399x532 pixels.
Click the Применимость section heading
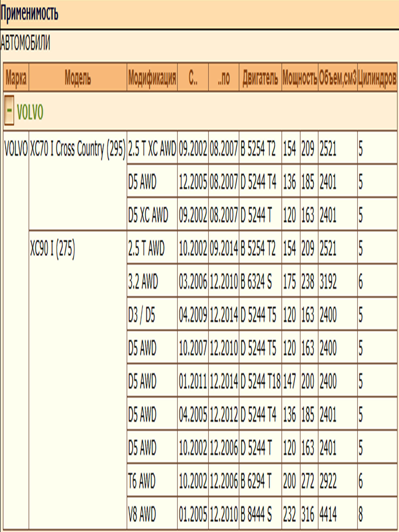29,13
